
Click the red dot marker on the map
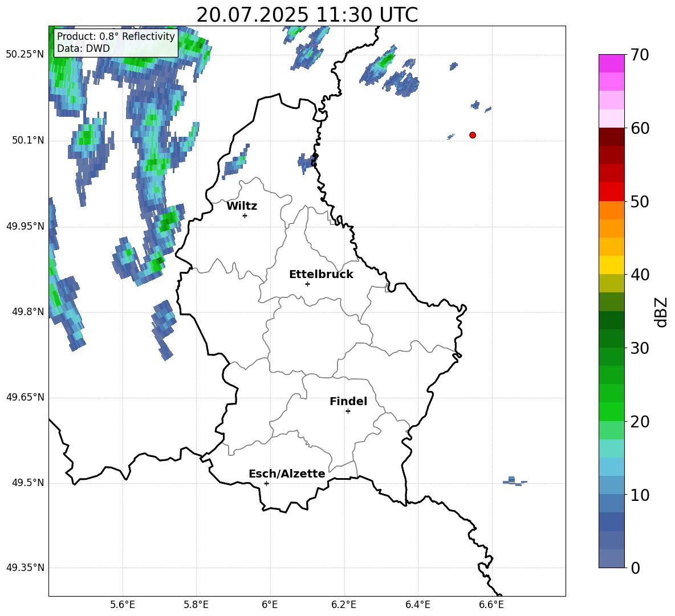473,135
